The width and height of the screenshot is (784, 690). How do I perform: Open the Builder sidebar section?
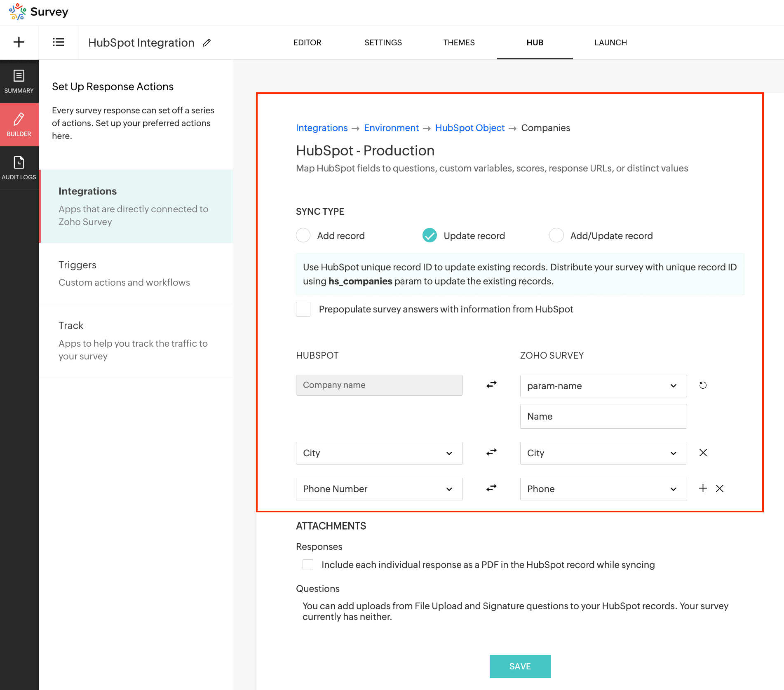(19, 124)
